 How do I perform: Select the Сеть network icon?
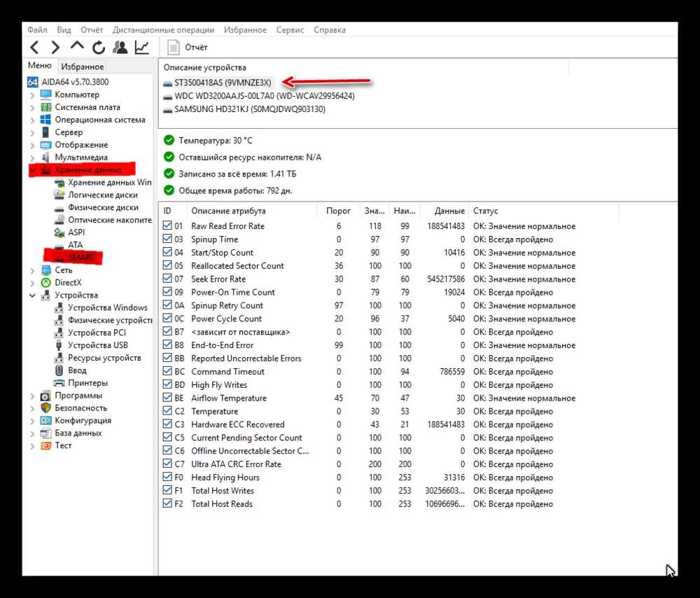click(45, 270)
